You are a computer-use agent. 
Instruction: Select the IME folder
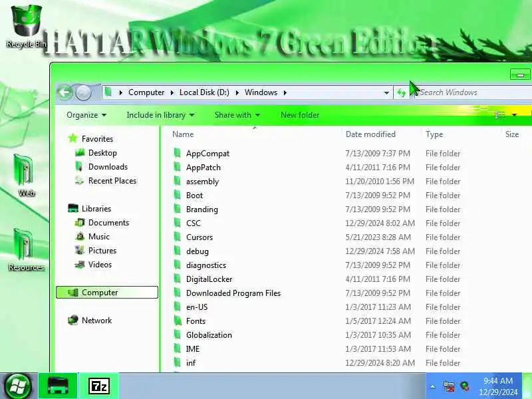(x=193, y=348)
